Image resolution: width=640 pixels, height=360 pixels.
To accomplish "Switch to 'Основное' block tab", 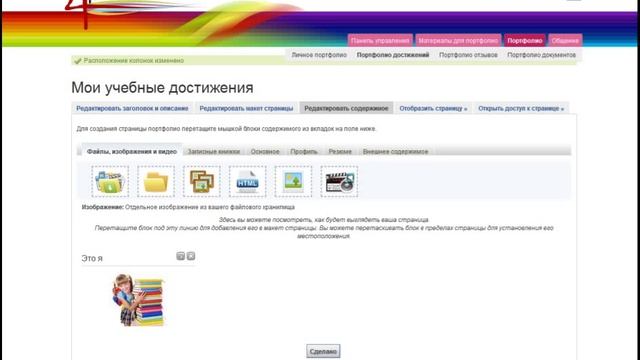I will pos(265,151).
